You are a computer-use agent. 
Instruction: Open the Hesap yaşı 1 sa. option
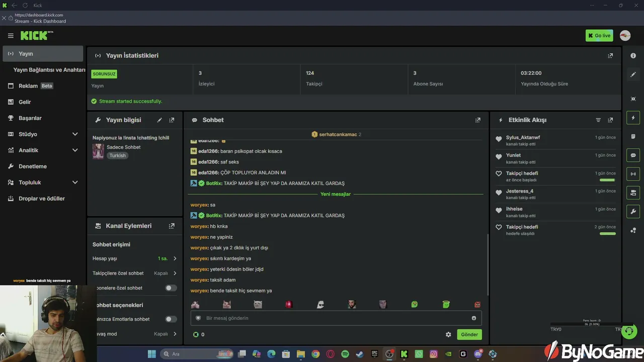[135, 258]
